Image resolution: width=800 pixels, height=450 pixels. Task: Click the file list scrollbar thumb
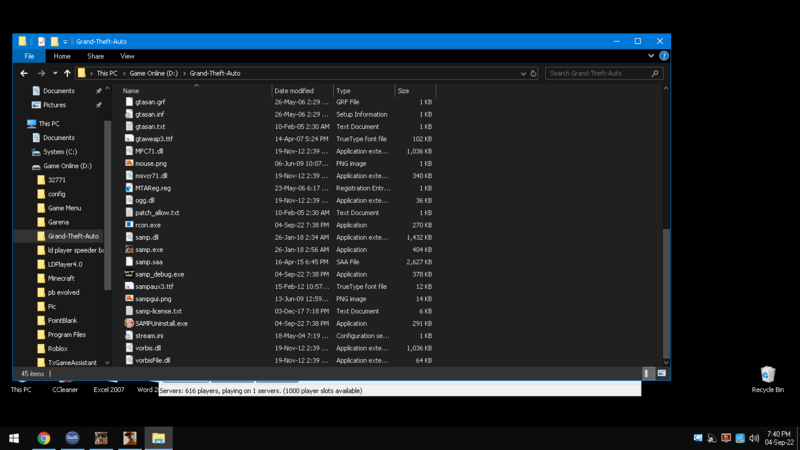click(x=666, y=293)
